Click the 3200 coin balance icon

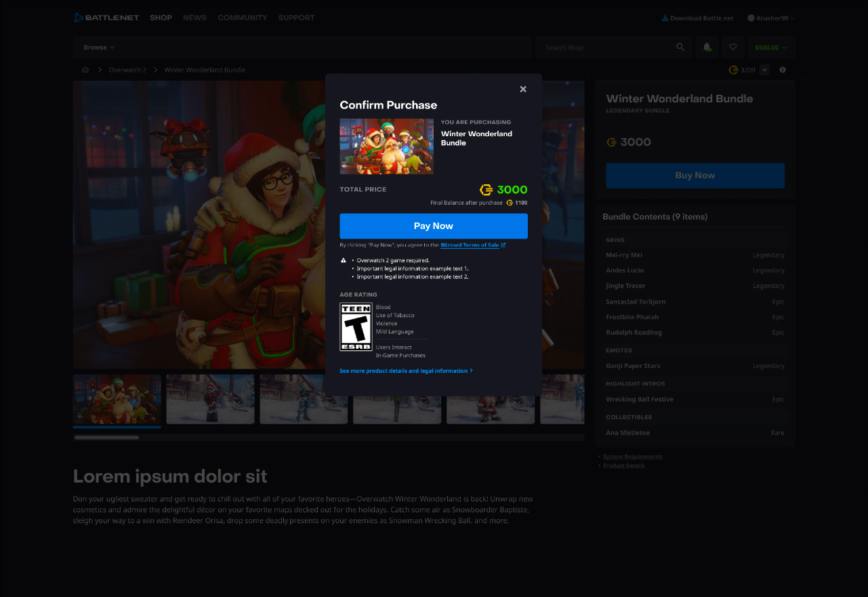click(733, 70)
